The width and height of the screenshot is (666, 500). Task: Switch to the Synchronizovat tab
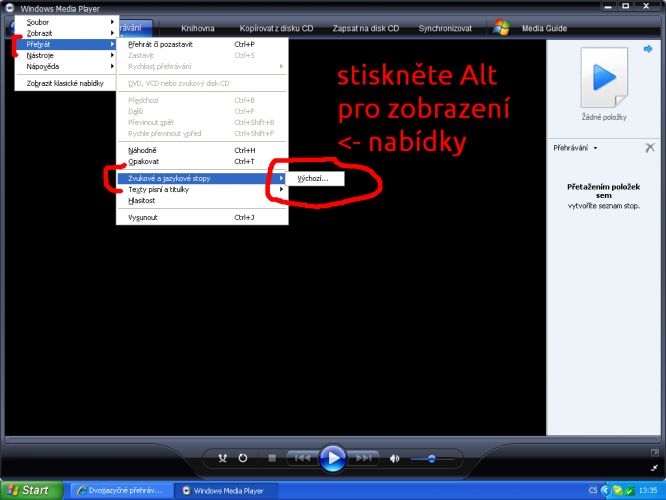(x=445, y=28)
